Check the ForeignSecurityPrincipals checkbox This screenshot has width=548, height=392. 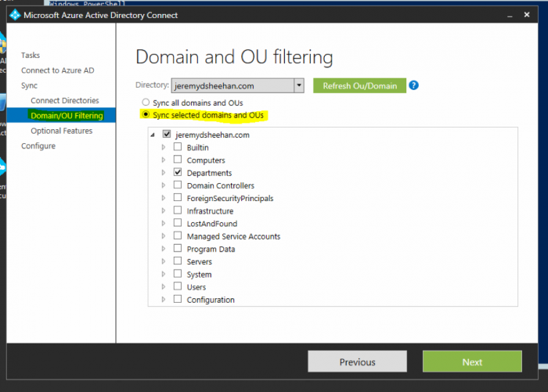tap(178, 197)
